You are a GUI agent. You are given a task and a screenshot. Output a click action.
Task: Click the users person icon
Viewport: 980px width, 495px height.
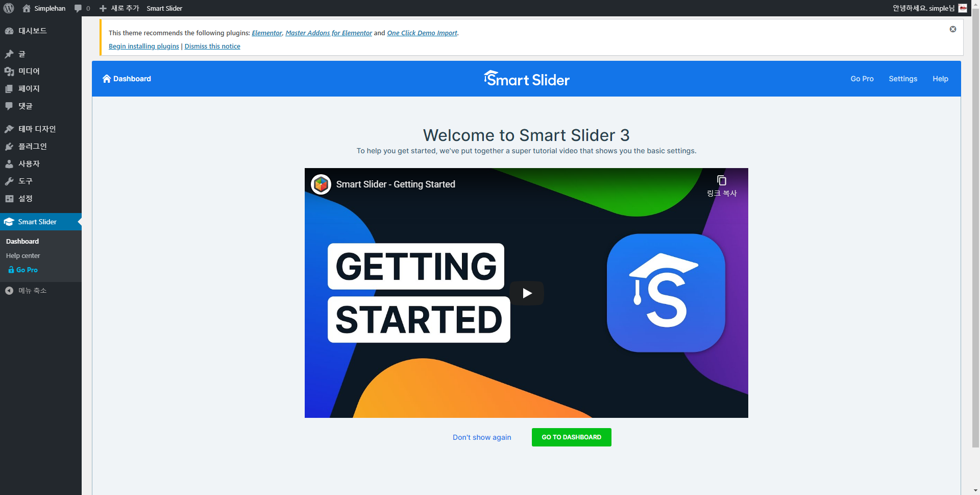9,163
